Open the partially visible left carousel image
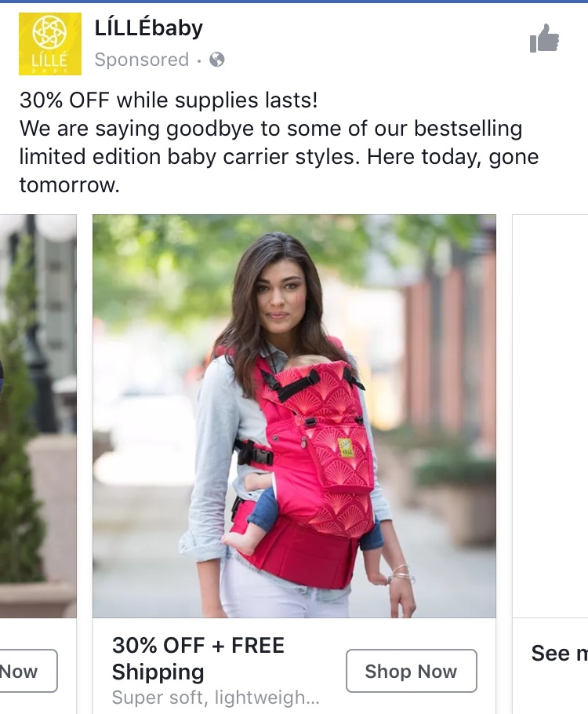Viewport: 588px width, 714px height. [38, 416]
